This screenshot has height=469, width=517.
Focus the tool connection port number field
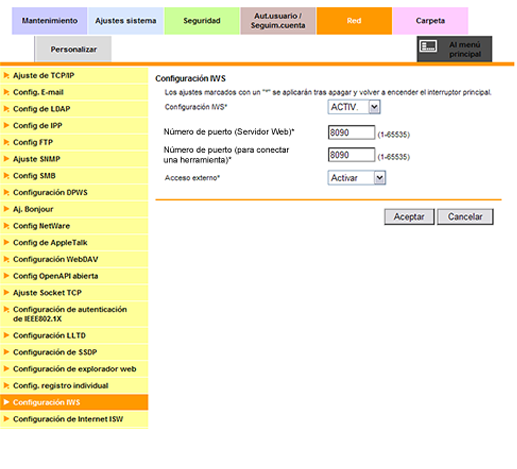click(351, 155)
